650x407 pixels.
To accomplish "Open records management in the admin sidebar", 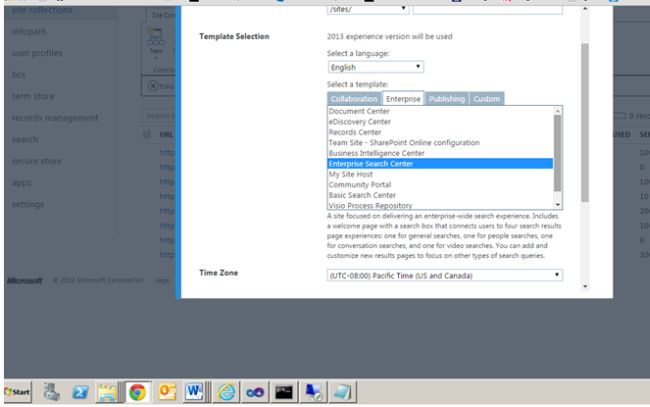I will click(55, 118).
